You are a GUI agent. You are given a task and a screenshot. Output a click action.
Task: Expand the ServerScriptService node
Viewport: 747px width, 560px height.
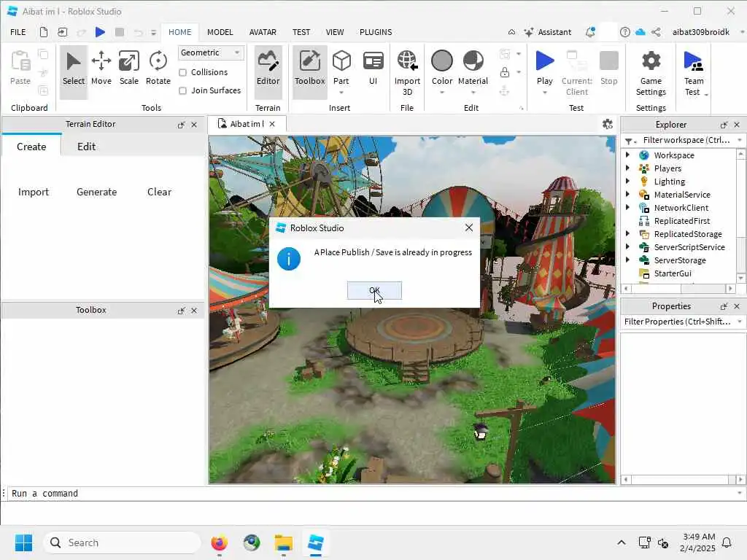pyautogui.click(x=627, y=246)
